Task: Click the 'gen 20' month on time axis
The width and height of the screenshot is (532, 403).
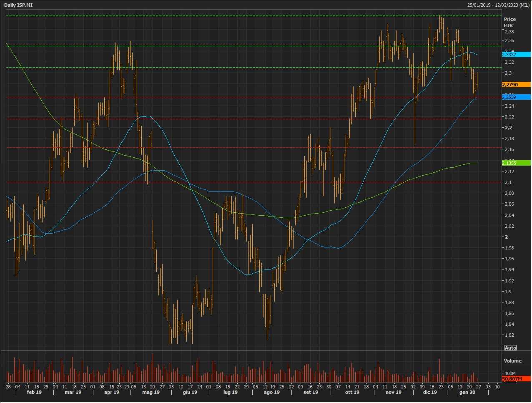Action: 467,392
